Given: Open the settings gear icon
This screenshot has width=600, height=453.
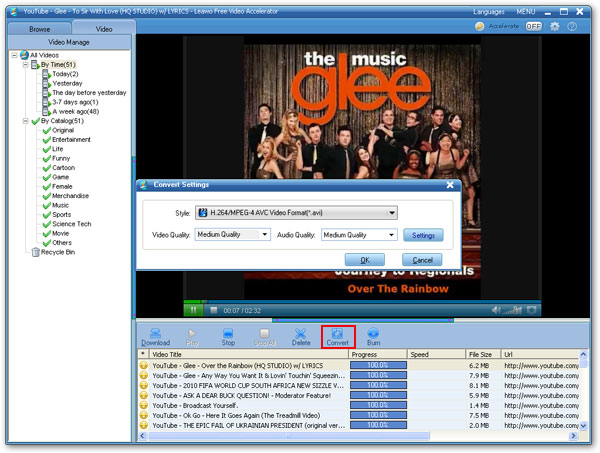Looking at the screenshot, I should [554, 26].
